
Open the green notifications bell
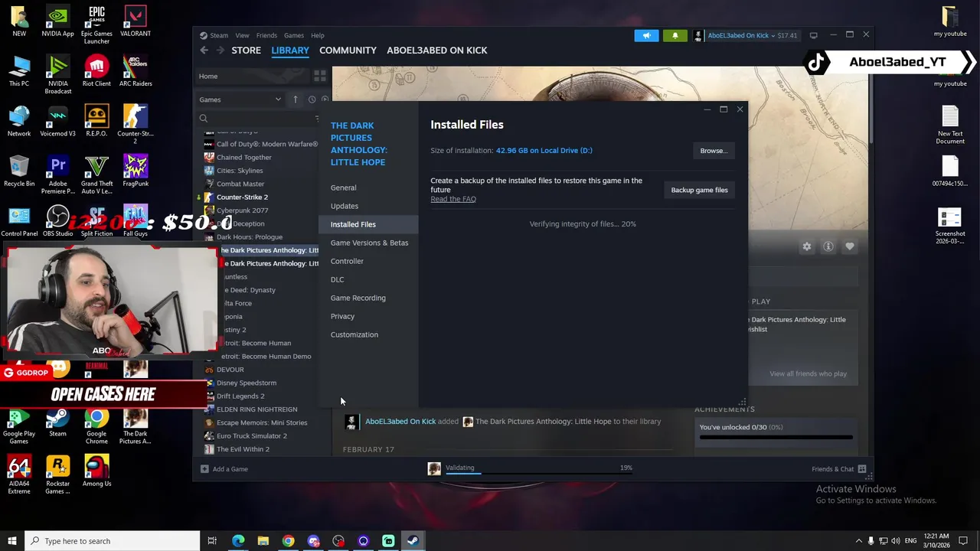click(675, 35)
